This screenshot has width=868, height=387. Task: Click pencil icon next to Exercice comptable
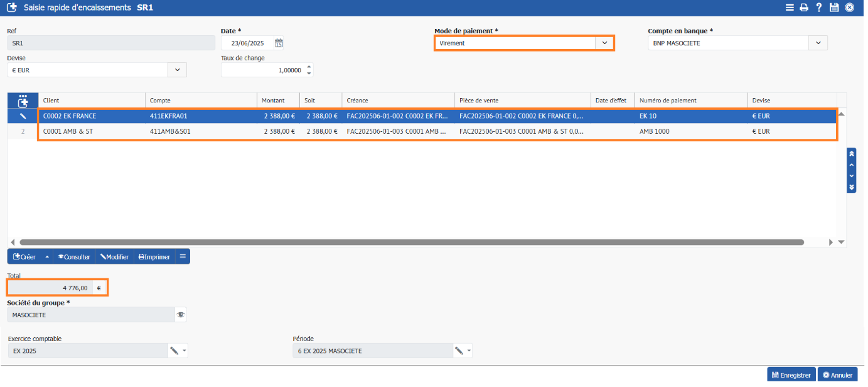click(174, 351)
